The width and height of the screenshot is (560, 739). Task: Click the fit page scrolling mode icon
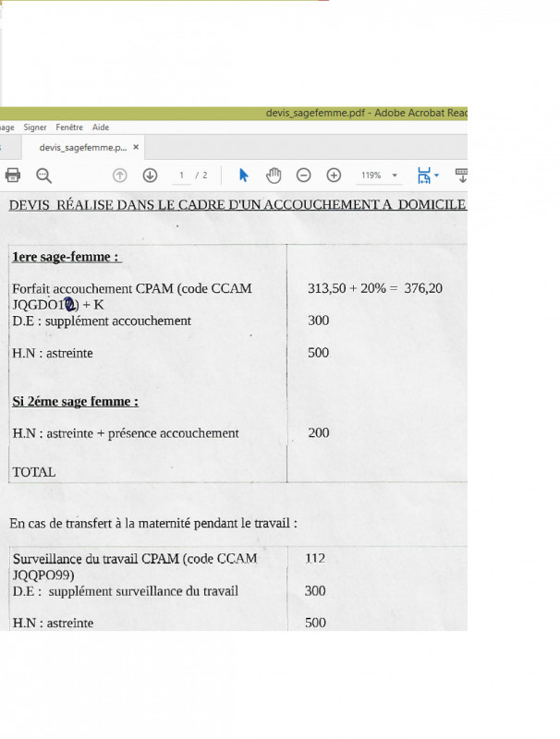pyautogui.click(x=423, y=176)
